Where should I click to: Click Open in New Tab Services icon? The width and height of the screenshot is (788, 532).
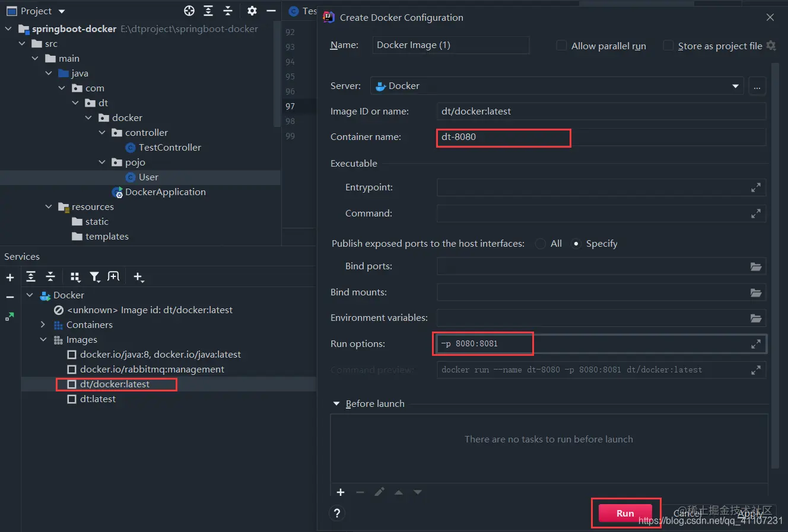113,277
